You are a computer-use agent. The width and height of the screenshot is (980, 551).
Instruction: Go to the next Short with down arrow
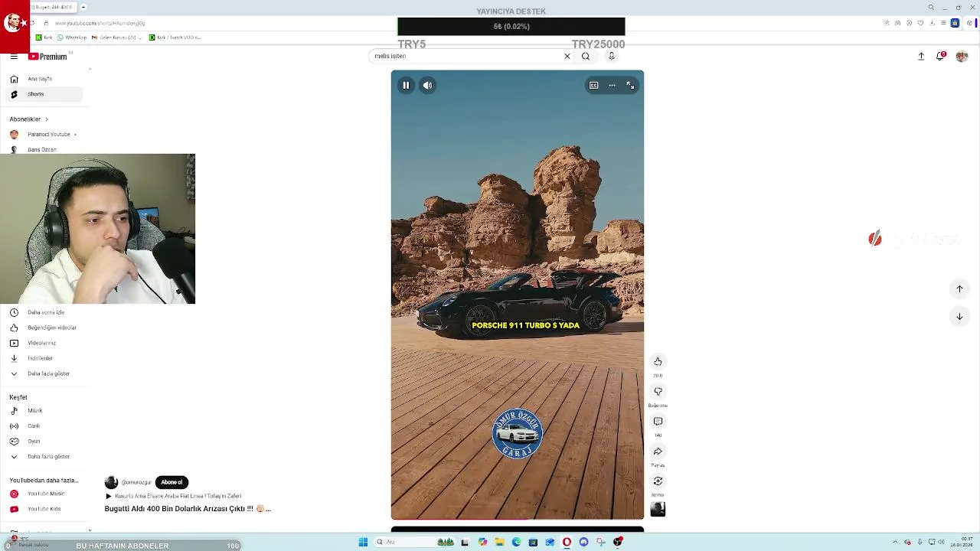coord(959,316)
